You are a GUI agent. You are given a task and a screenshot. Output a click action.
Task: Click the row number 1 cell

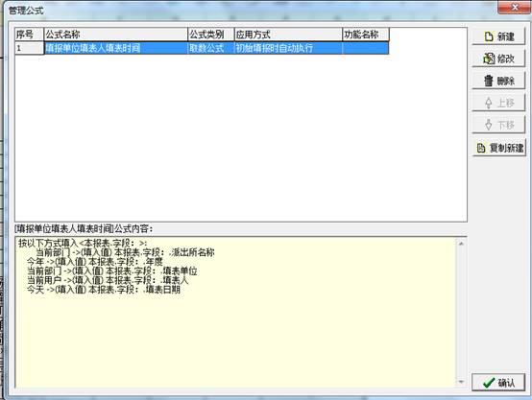tap(29, 48)
